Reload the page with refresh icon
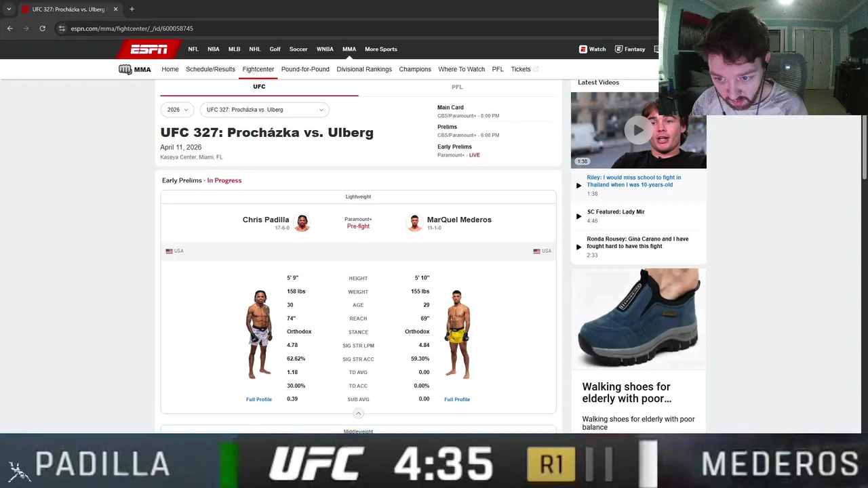Image resolution: width=868 pixels, height=488 pixels. pyautogui.click(x=42, y=28)
